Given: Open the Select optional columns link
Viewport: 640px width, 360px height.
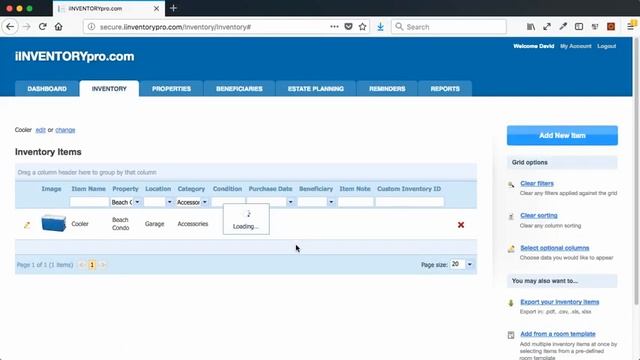Looking at the screenshot, I should [x=555, y=248].
